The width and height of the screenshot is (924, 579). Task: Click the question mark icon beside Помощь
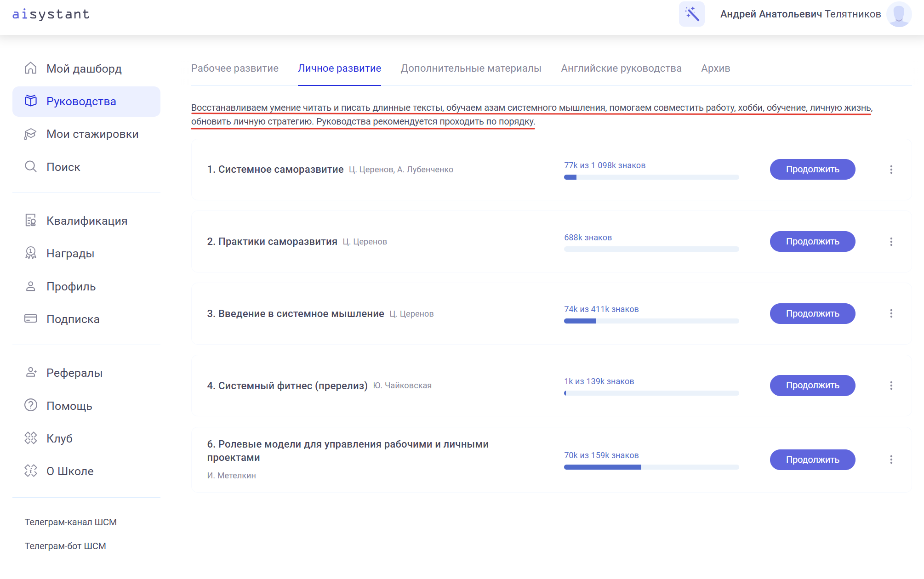coord(31,405)
